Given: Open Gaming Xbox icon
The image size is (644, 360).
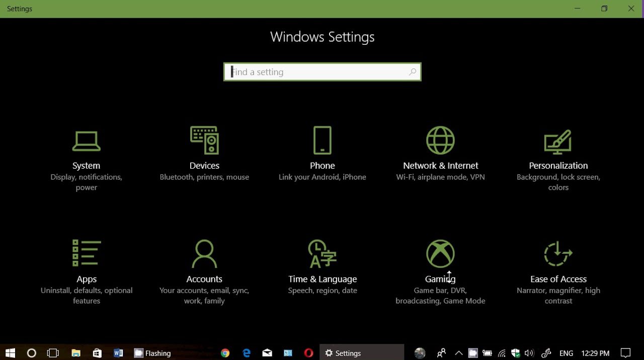Looking at the screenshot, I should coord(440,253).
